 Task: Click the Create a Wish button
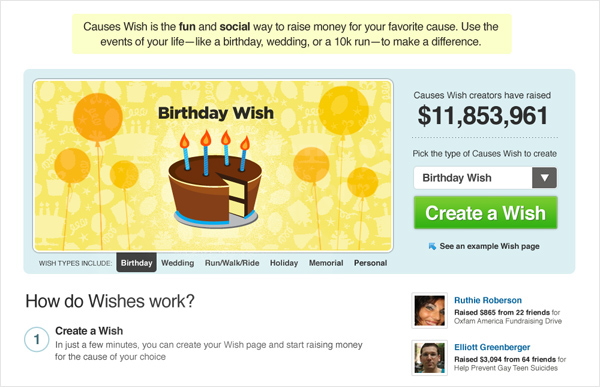coord(485,213)
